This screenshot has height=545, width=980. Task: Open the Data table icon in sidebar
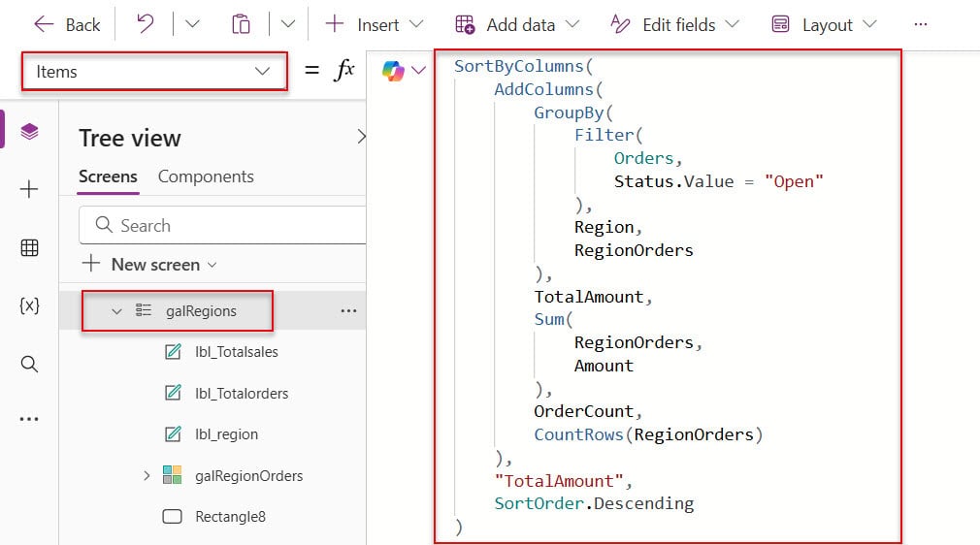coord(29,247)
